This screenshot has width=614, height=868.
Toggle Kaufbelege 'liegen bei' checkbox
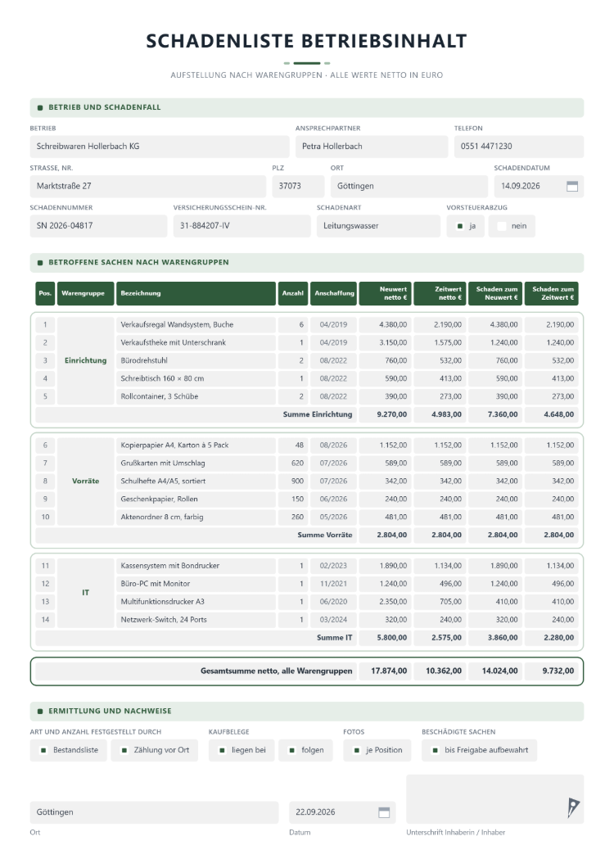pyautogui.click(x=222, y=750)
